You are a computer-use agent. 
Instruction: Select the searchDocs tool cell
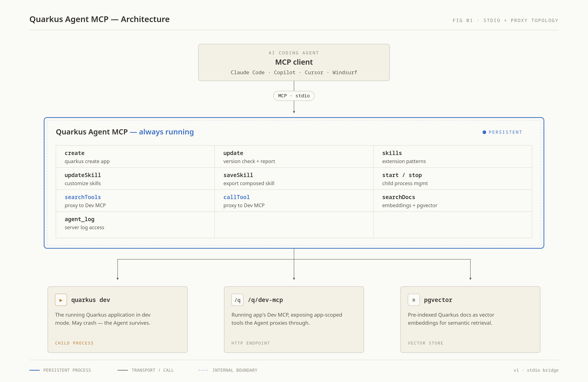453,201
